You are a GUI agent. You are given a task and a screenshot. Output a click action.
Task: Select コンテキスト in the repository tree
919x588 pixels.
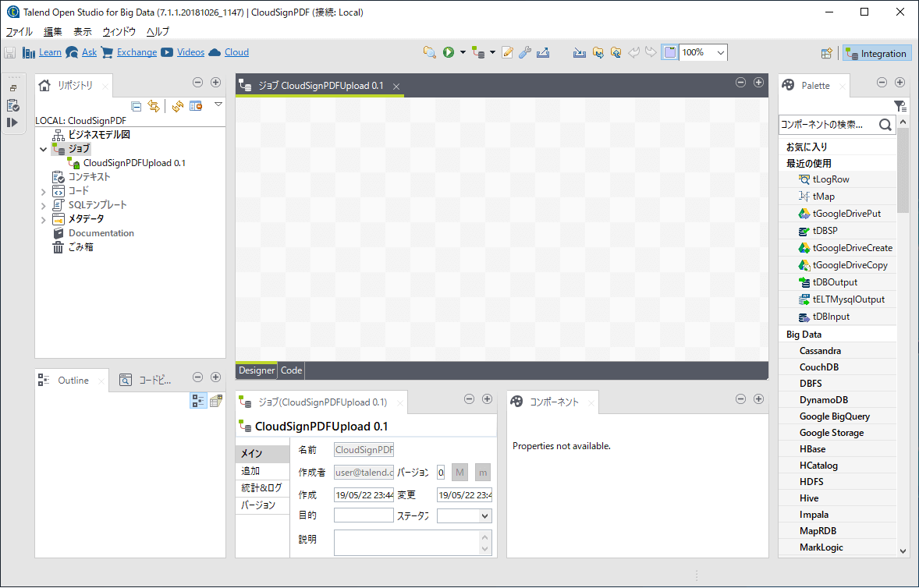pyautogui.click(x=89, y=177)
